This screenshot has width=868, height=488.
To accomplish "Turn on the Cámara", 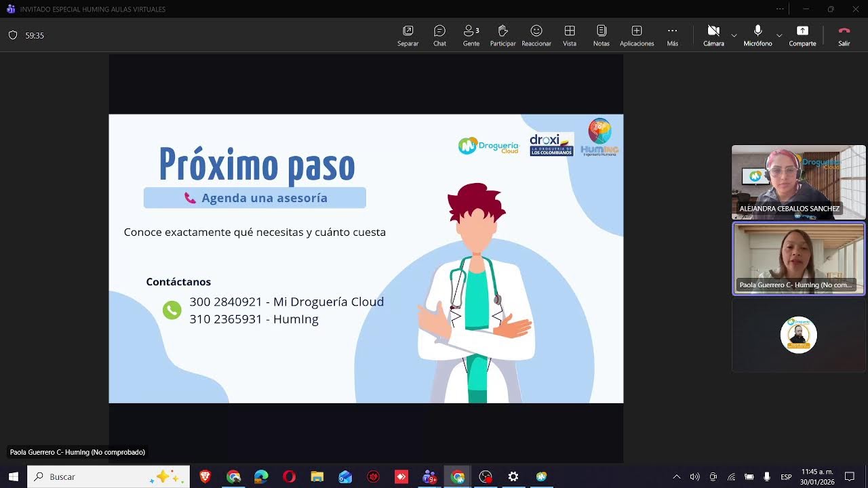I will coord(713,36).
